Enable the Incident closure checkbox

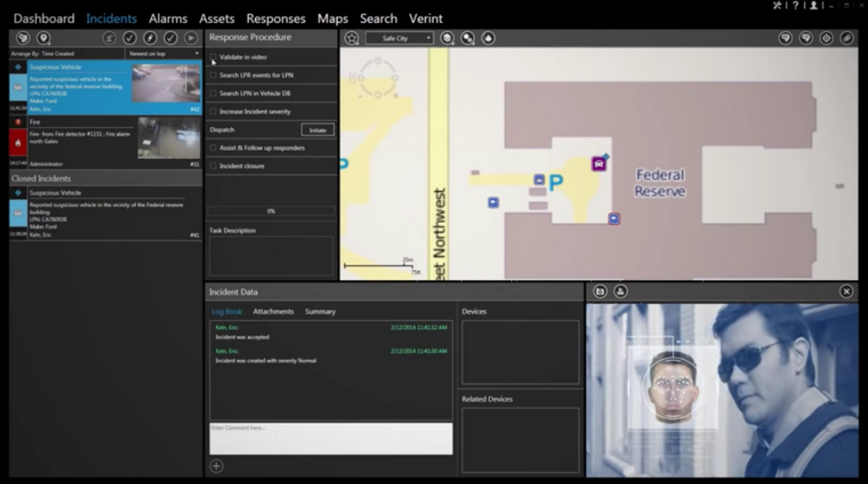click(213, 166)
